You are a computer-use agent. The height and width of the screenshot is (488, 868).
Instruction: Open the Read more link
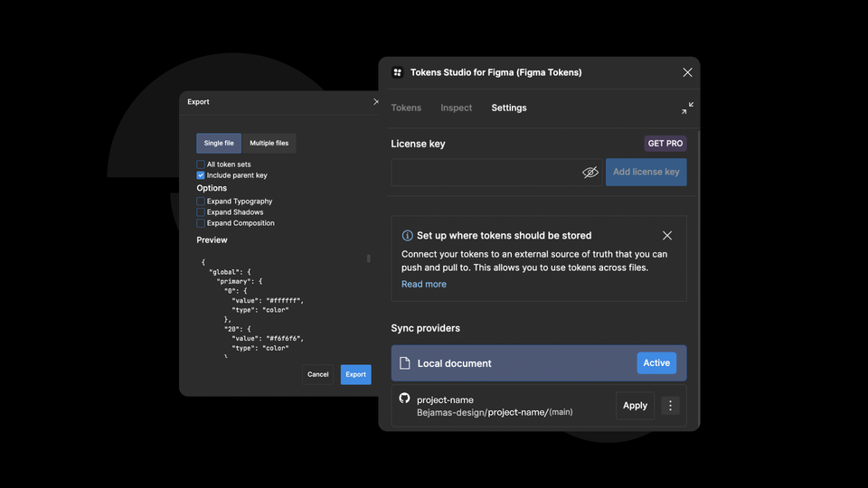coord(423,284)
